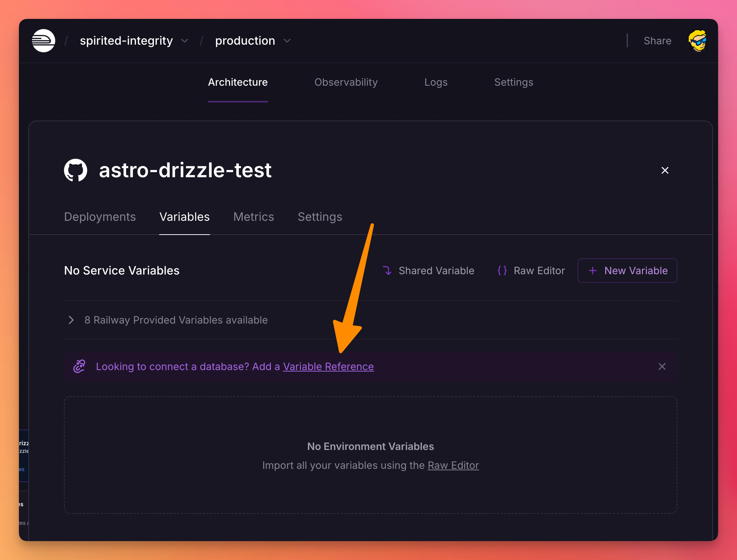
Task: Dismiss the database connection hint banner
Action: [662, 366]
